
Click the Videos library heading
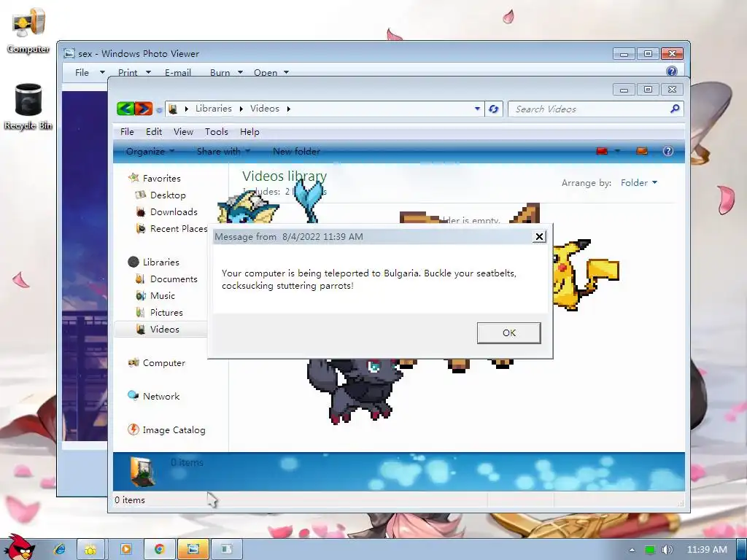tap(285, 176)
